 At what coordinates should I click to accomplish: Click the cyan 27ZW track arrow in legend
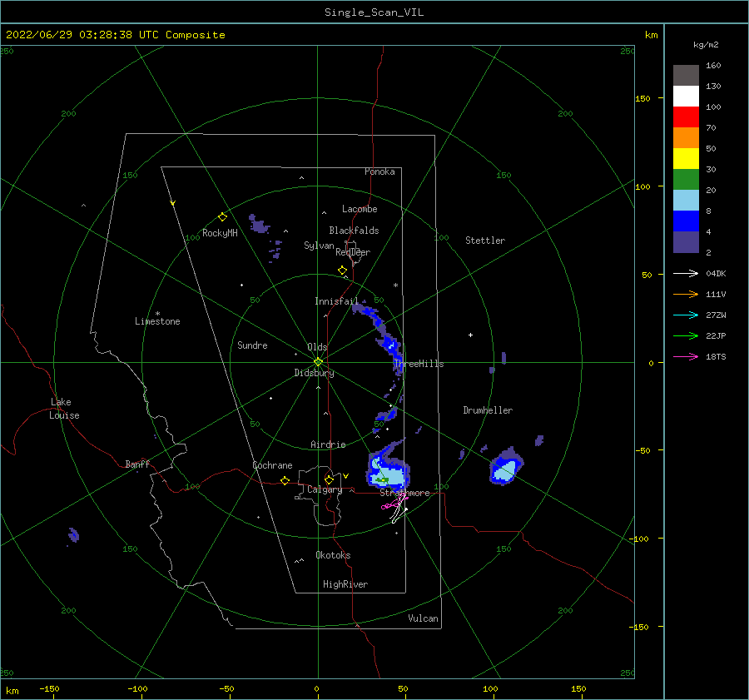click(686, 315)
